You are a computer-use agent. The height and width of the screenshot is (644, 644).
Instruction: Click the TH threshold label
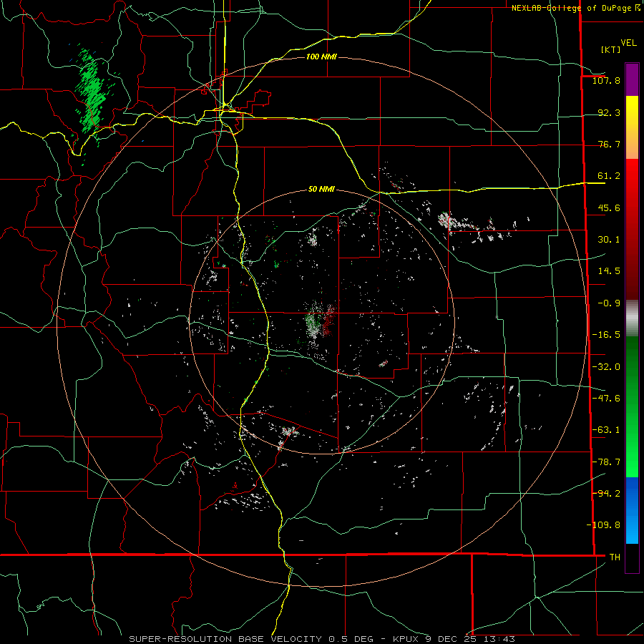615,557
